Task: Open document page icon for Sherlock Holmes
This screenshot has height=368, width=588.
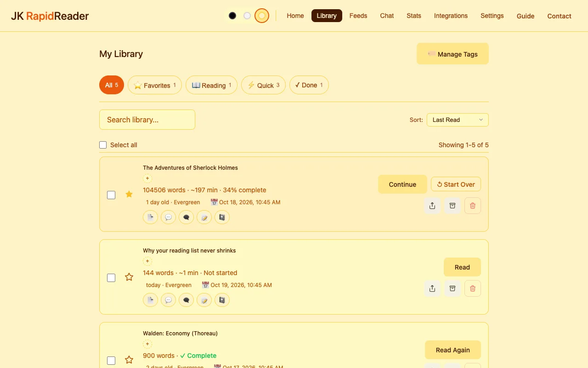Action: coord(150,217)
